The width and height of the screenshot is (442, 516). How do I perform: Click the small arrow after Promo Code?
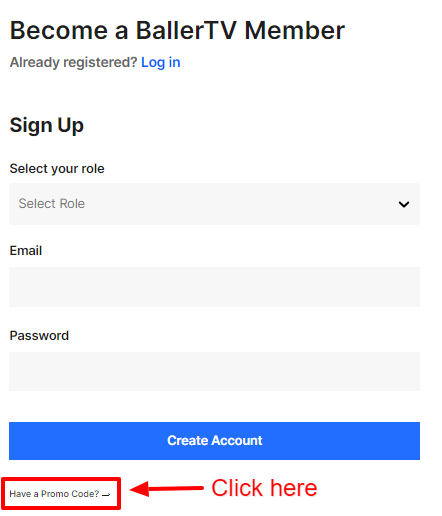click(106, 495)
